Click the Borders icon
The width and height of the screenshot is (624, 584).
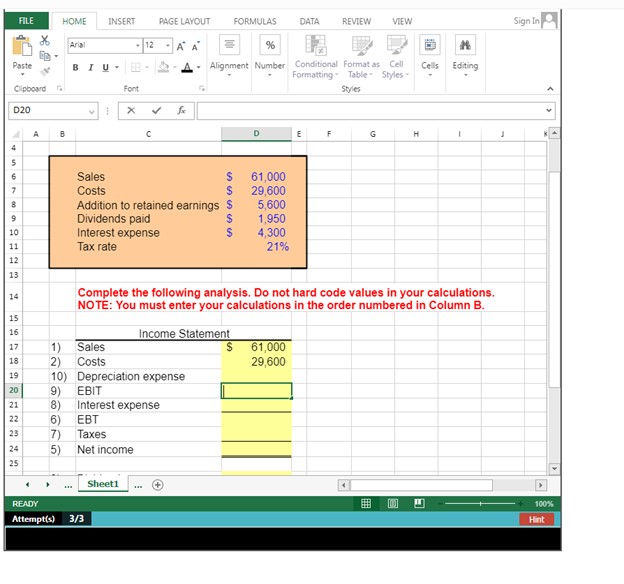point(136,68)
